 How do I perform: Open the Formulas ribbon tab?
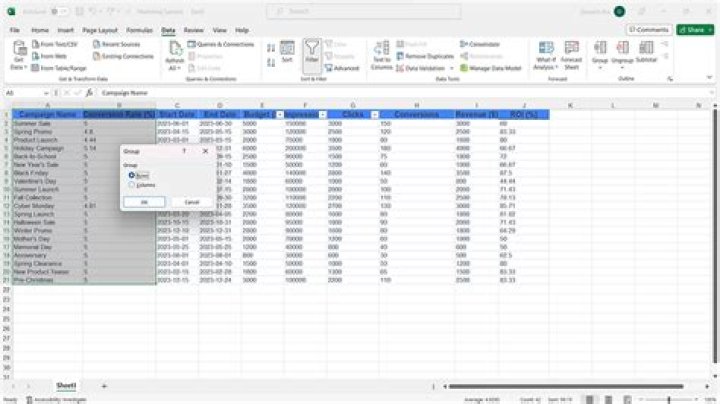(139, 30)
